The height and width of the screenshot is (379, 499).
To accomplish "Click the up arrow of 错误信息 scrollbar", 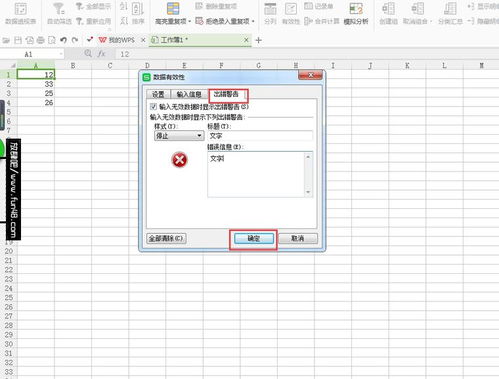I will [x=308, y=157].
